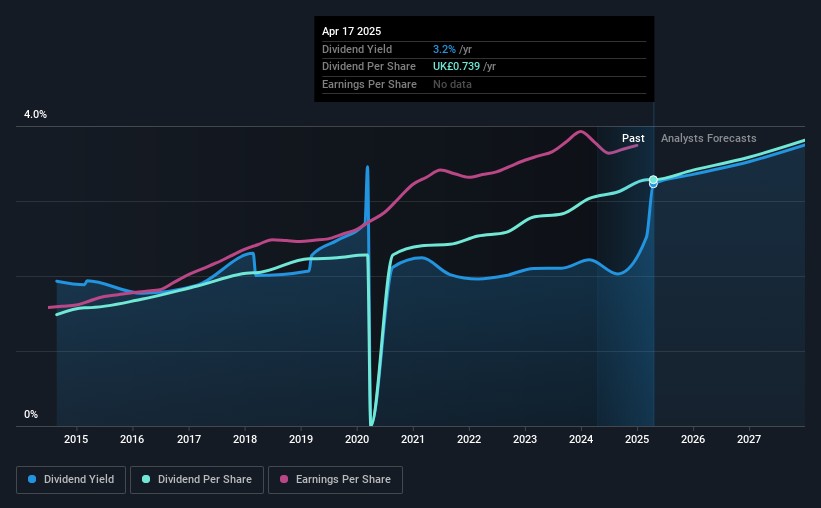The image size is (821, 508).
Task: Click the 'No data' Earnings Per Share tooltip value
Action: (452, 84)
